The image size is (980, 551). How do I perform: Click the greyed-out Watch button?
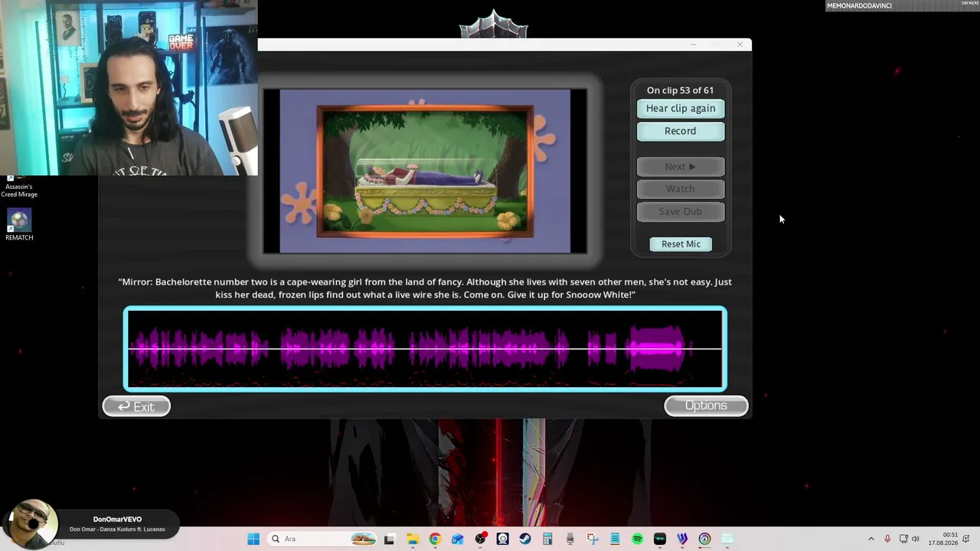tap(681, 189)
